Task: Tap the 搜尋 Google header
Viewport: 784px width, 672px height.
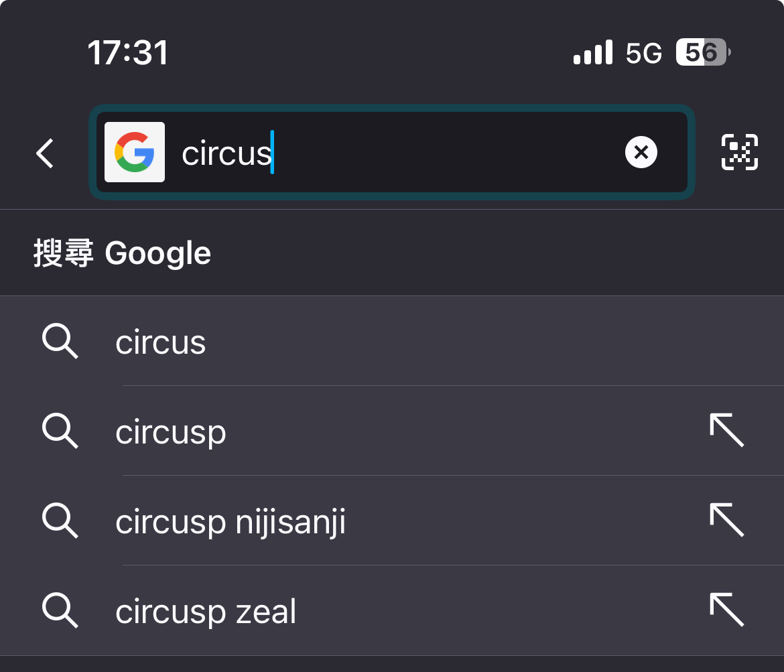Action: click(122, 253)
